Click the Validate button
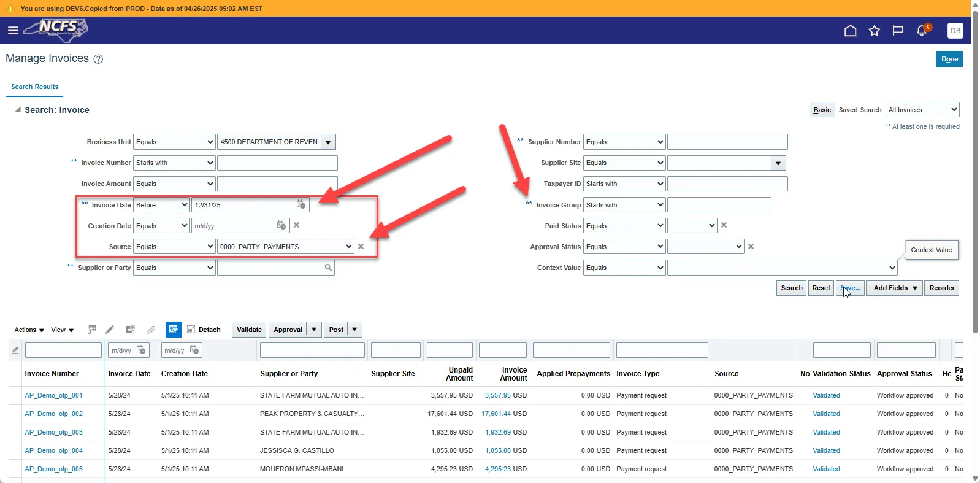 coord(249,330)
